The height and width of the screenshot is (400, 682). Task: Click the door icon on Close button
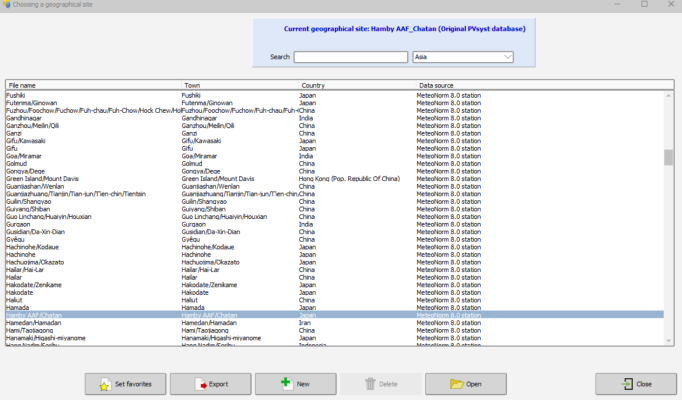625,383
